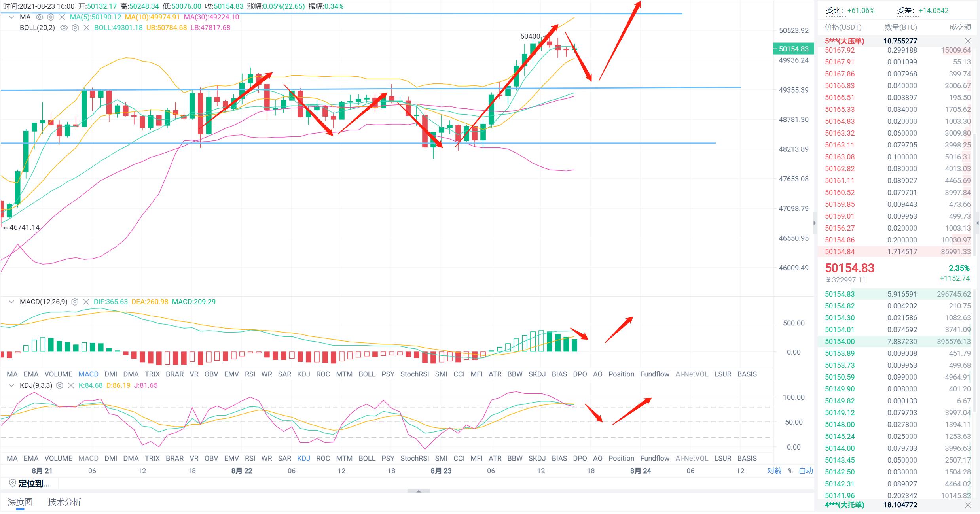Collapse the KDJ panel chevron

coord(11,385)
